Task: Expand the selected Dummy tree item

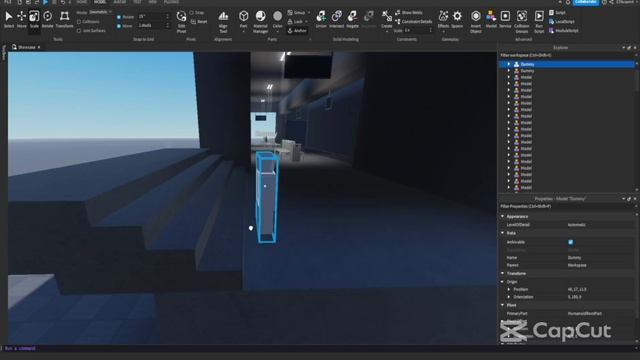Action: 509,64
